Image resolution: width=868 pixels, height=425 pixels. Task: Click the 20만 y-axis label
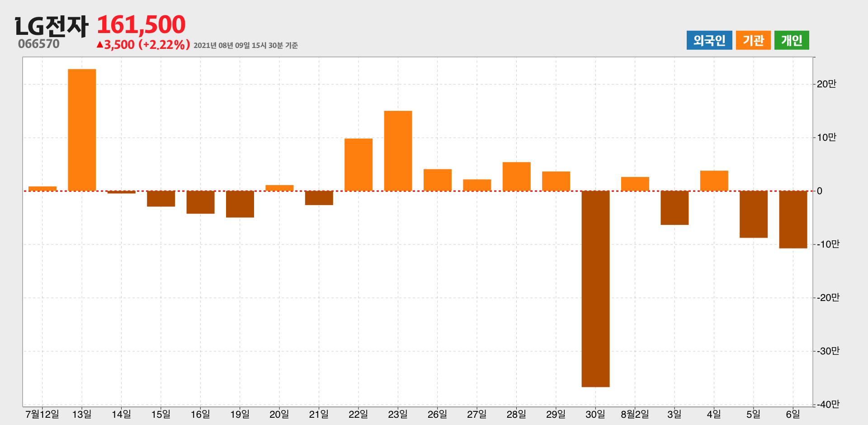(826, 84)
